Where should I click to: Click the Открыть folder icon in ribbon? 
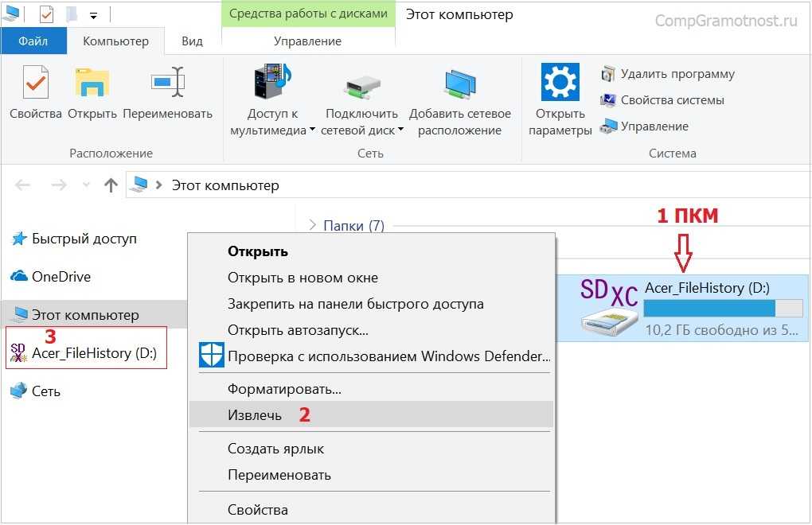click(x=92, y=84)
